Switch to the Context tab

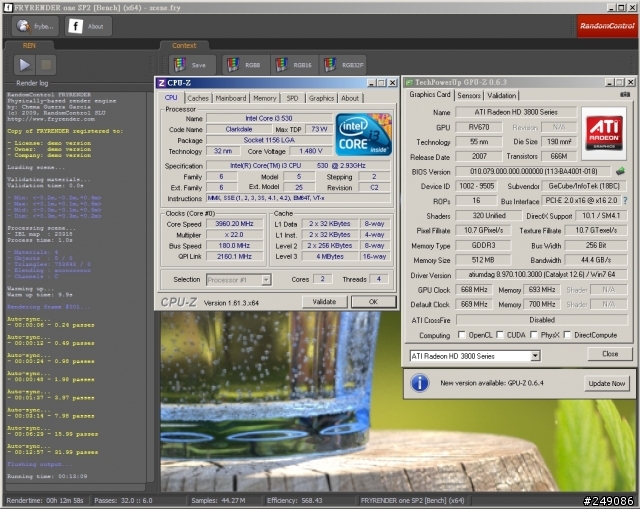[x=184, y=46]
